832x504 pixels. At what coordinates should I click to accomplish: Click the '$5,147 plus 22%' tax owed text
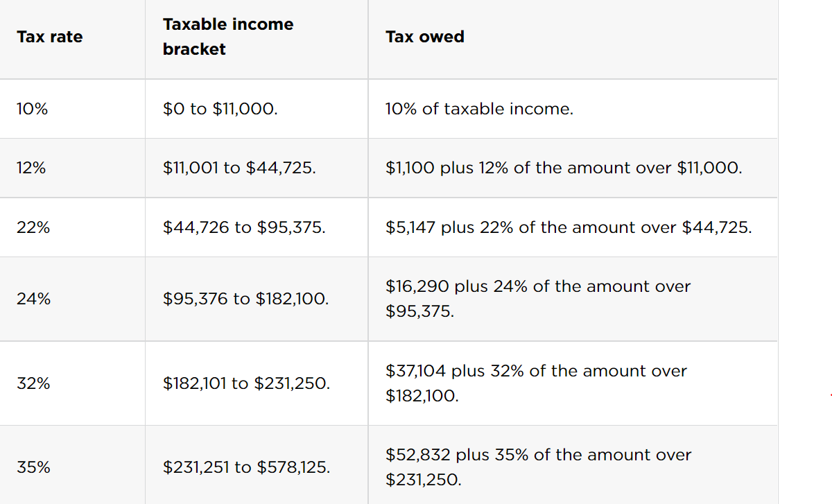[569, 227]
